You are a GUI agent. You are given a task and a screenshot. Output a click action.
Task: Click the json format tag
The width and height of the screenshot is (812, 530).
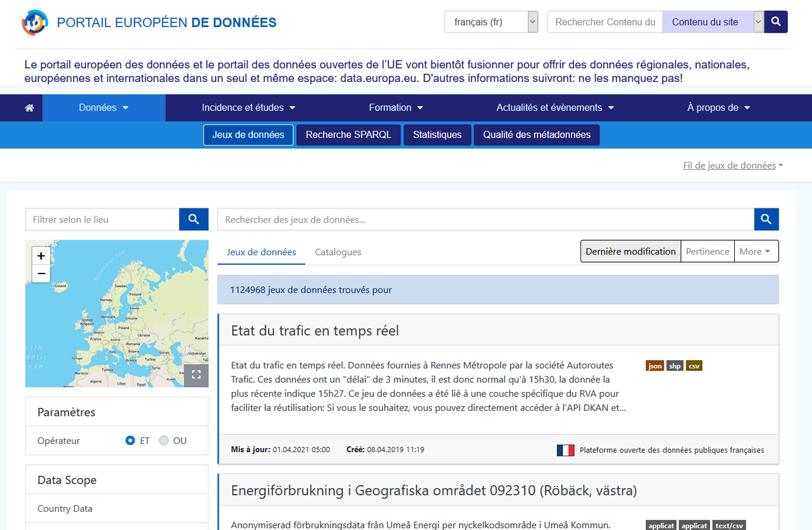coord(655,366)
